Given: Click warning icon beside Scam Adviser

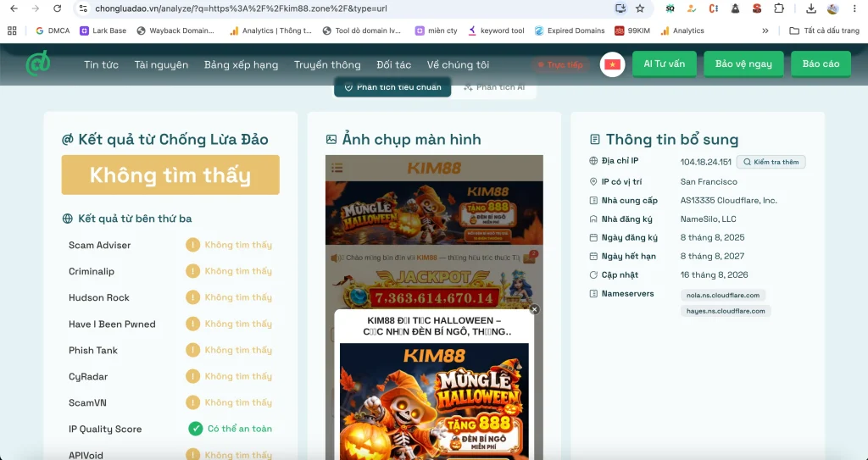Looking at the screenshot, I should pos(192,245).
